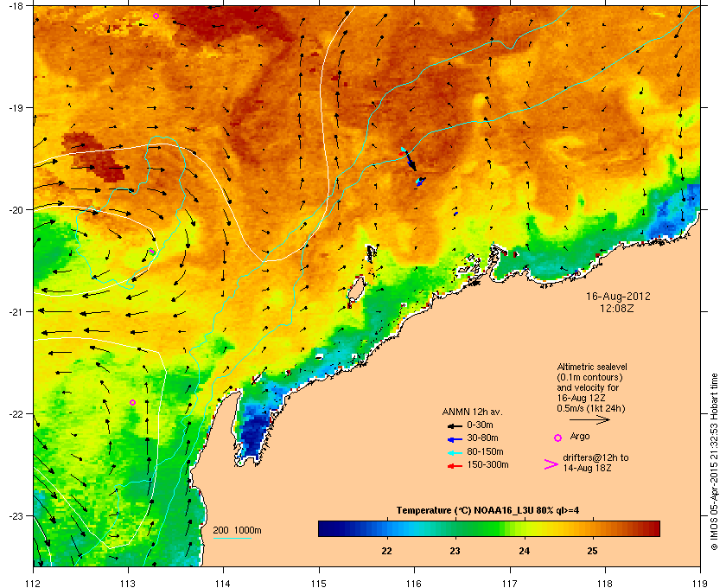Click the colorbar title 'Temperature (°C) NOAA16_L3U 80% ql>=4'

click(487, 511)
